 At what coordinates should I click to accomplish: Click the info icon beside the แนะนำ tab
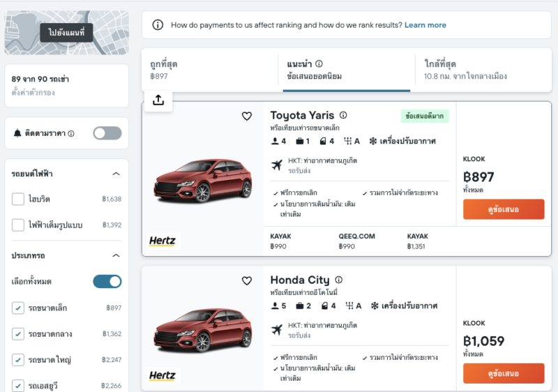[319, 63]
